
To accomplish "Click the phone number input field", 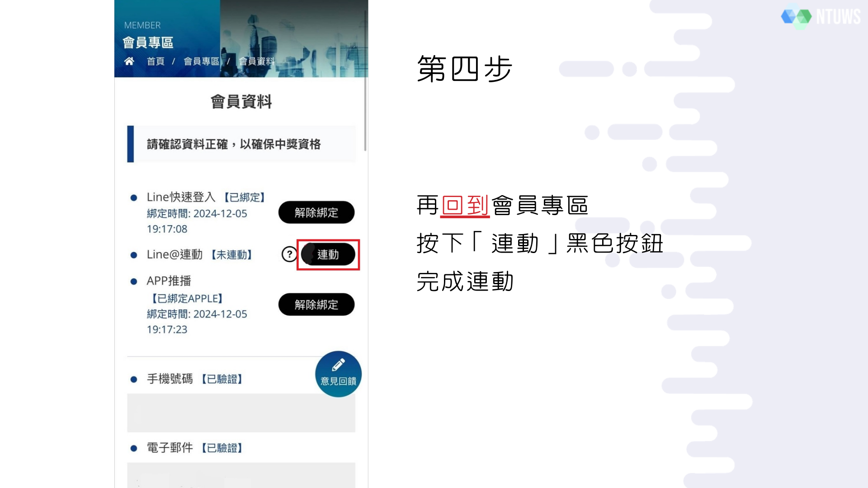I will 241,413.
